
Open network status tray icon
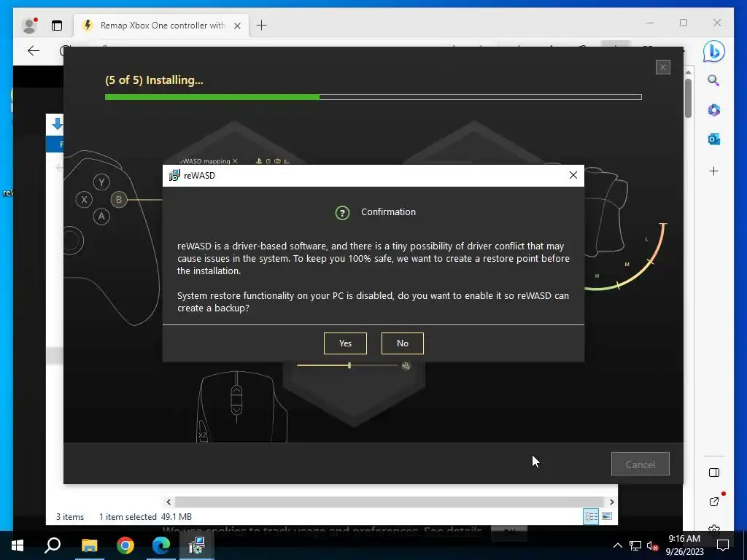(635, 545)
